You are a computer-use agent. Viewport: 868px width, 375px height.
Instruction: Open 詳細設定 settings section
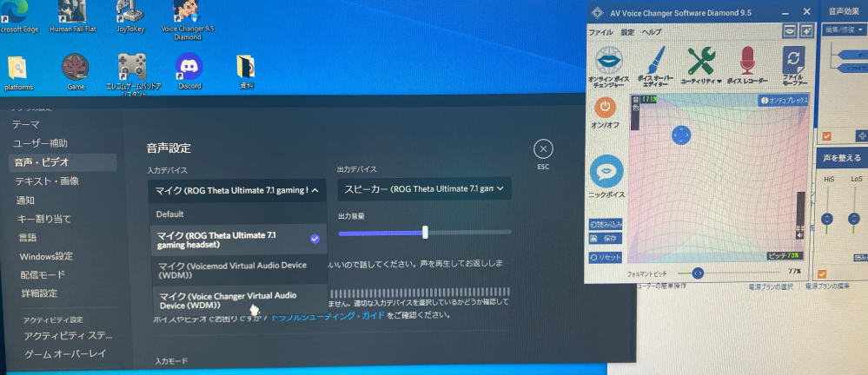[39, 293]
